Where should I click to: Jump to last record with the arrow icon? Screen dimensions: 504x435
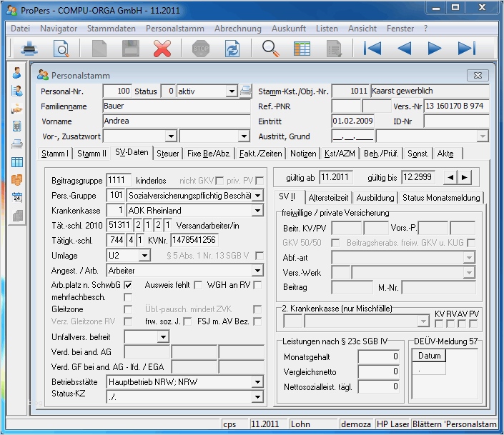(466, 49)
